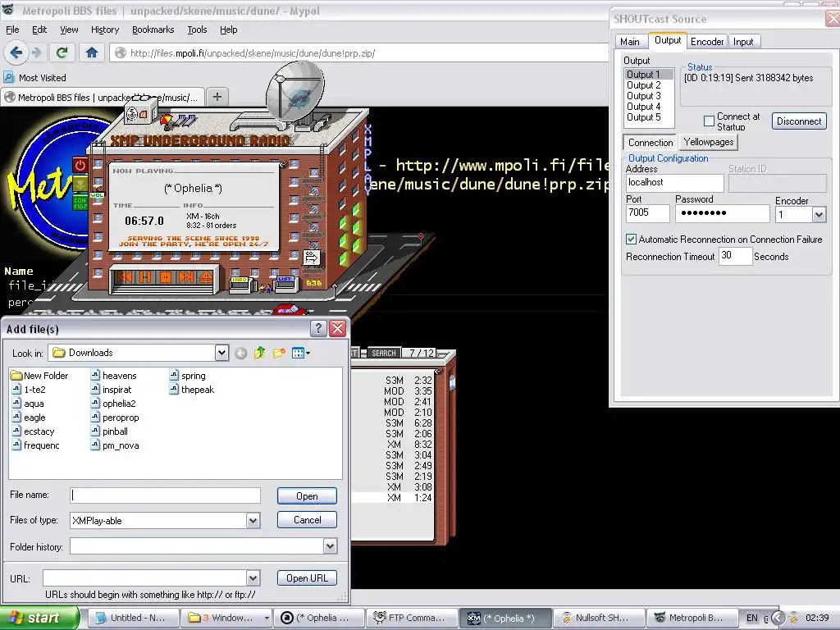This screenshot has width=840, height=630.
Task: Toggle Connect at Startup checkbox
Action: [x=709, y=121]
